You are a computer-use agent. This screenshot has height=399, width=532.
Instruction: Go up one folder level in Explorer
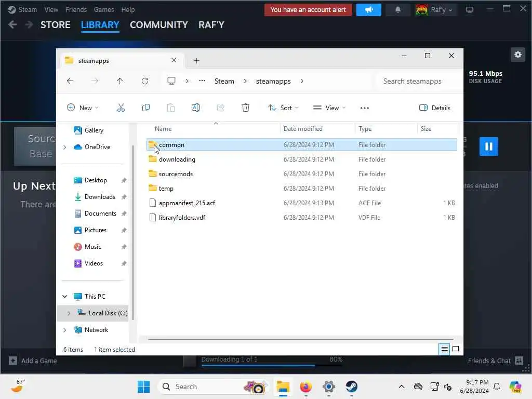click(120, 81)
